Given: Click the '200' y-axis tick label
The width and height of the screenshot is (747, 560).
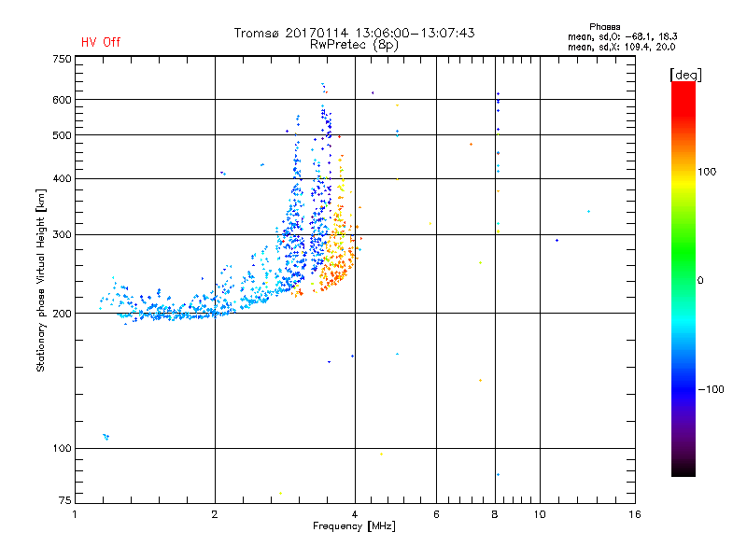Looking at the screenshot, I should (63, 314).
